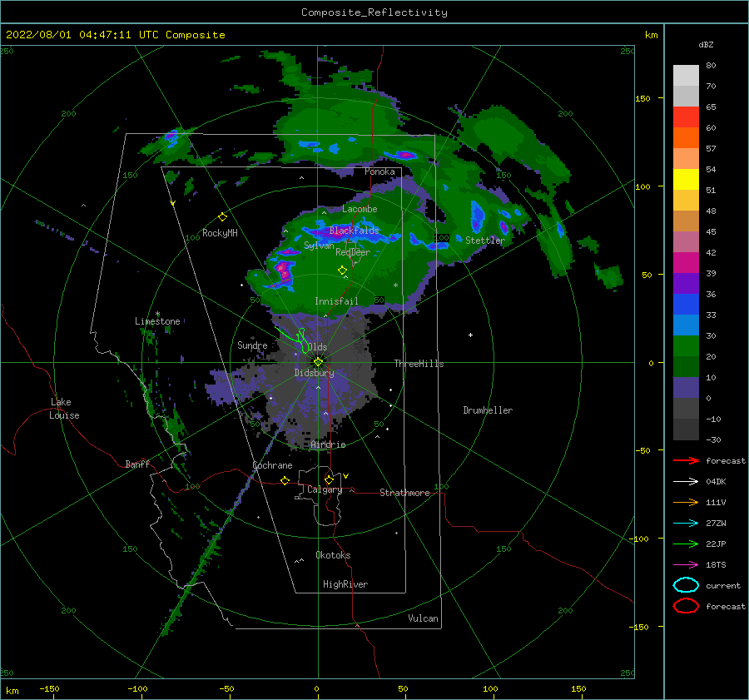749x700 pixels.
Task: Click the cyan current ellipse legend icon
Action: pos(686,585)
